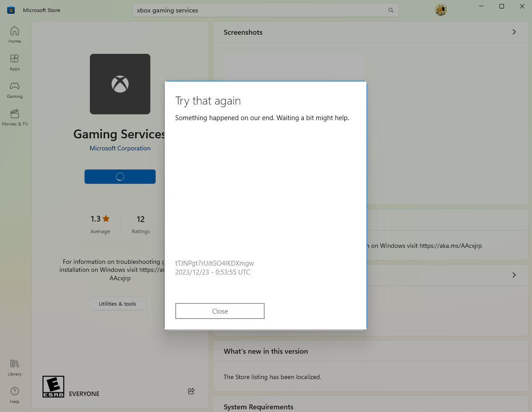Open the Library
Viewport: 532px width, 412px height.
tap(15, 368)
